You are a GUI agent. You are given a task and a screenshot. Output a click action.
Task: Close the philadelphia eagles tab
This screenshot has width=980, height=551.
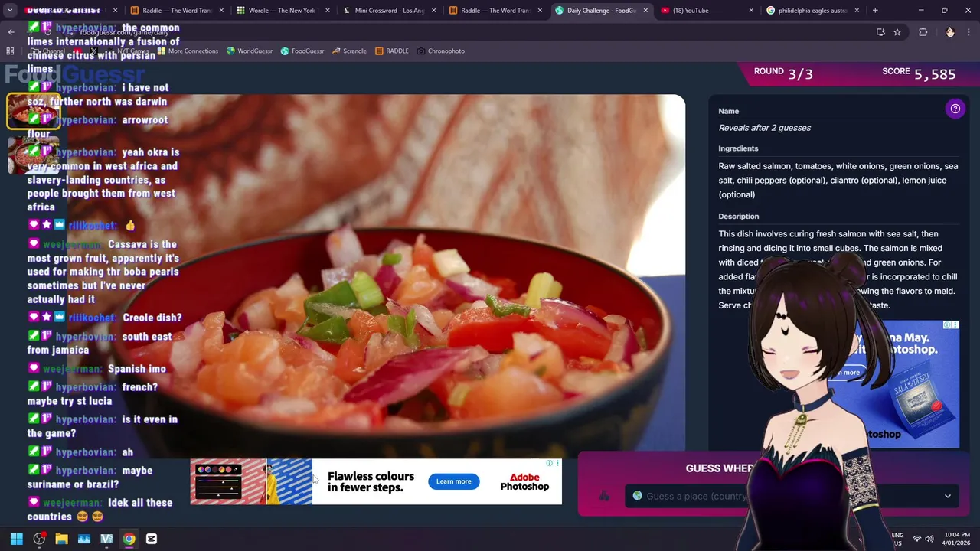point(857,11)
